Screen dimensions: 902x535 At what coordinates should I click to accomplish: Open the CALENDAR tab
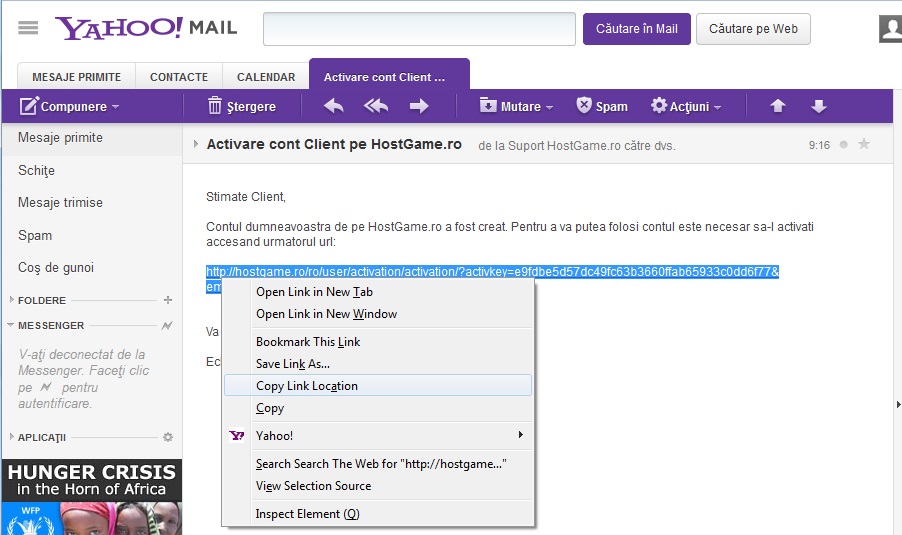click(x=266, y=77)
